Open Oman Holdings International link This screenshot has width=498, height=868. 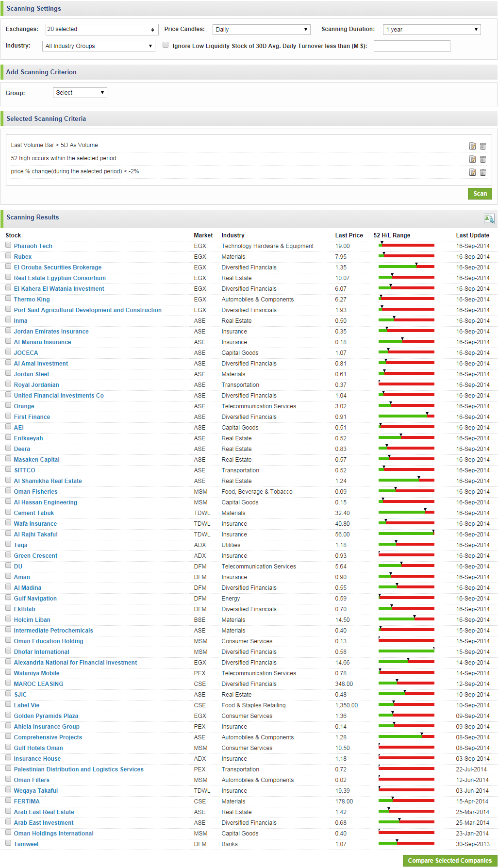[x=53, y=834]
